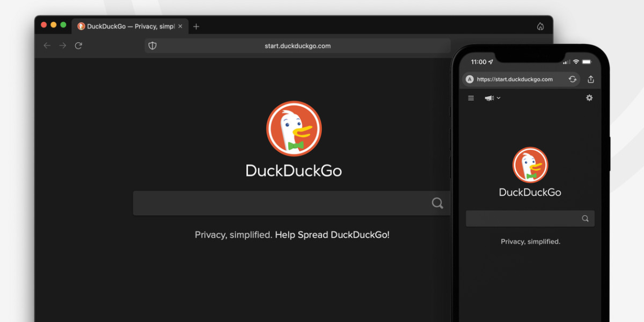Click the green fullscreen window button

[63, 25]
